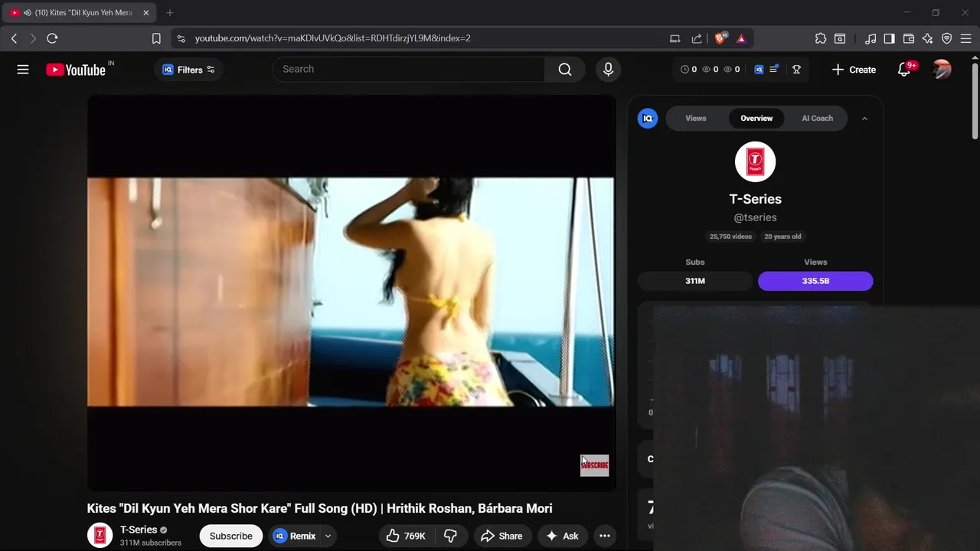The image size is (980, 551).
Task: Select the Views 335.5B stat
Action: tap(815, 281)
